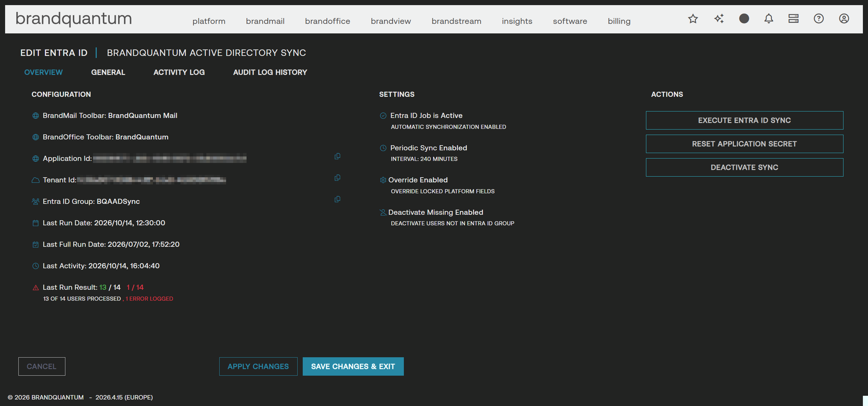Copy the Tenant Id value
Viewport: 868px width, 406px height.
337,178
